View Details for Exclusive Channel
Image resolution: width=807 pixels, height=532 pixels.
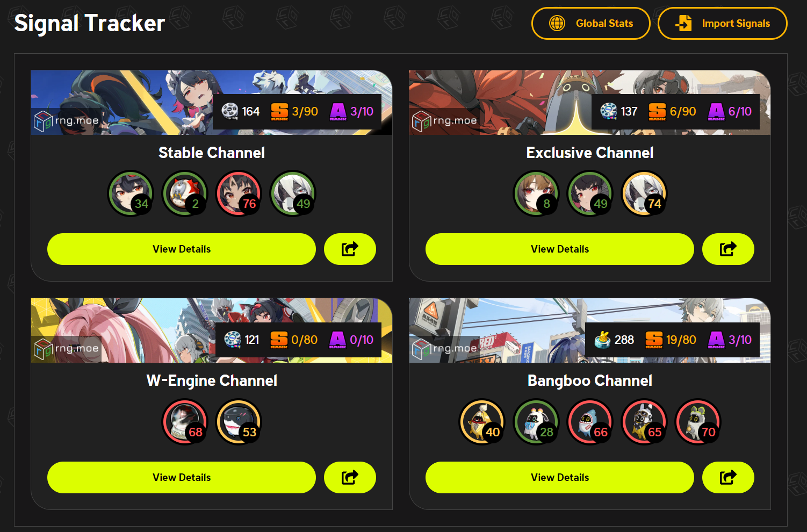pyautogui.click(x=560, y=249)
